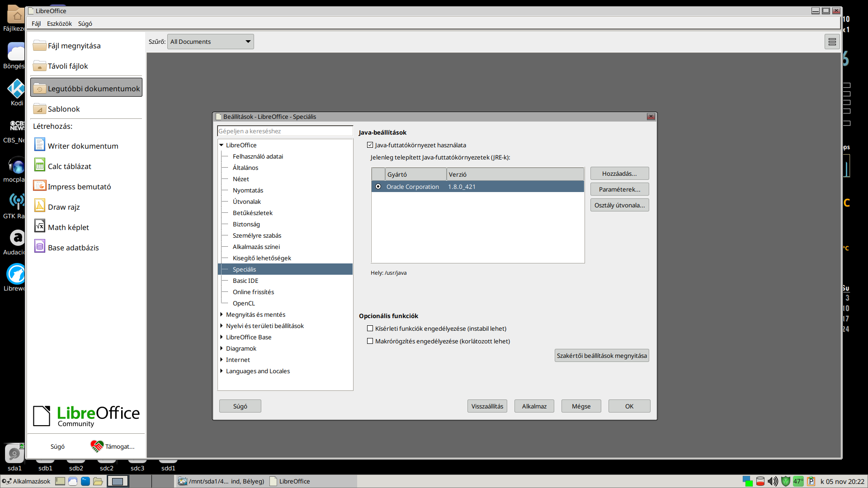This screenshot has width=868, height=488.
Task: Expand the Diagramok tree node
Action: 222,348
